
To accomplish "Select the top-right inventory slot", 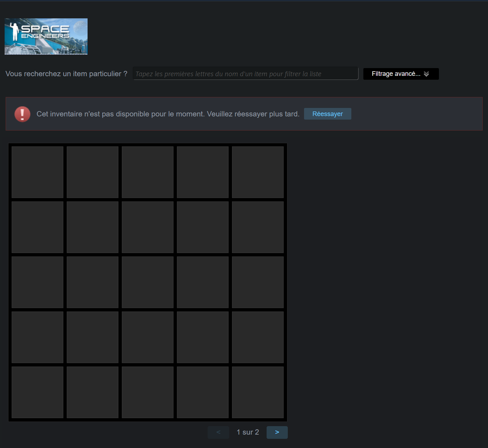I will (x=258, y=172).
